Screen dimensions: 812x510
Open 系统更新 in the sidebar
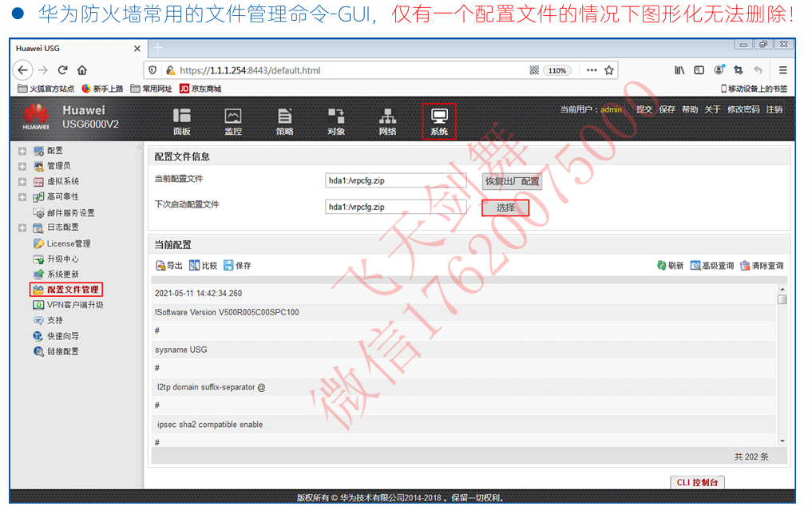click(x=56, y=274)
